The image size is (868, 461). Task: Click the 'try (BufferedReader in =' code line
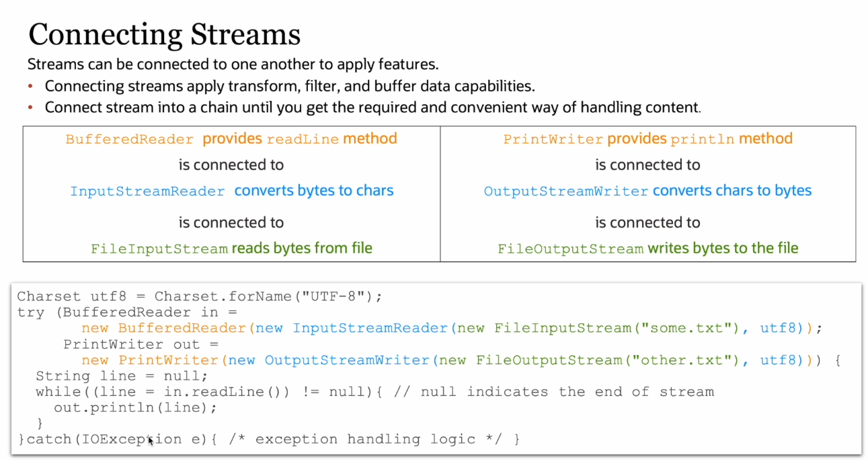pos(128,312)
